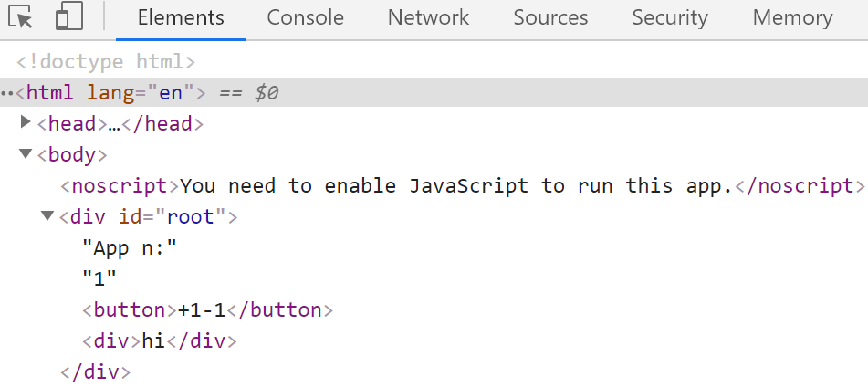868x387 pixels.
Task: Expand the head element node
Action: [25, 122]
